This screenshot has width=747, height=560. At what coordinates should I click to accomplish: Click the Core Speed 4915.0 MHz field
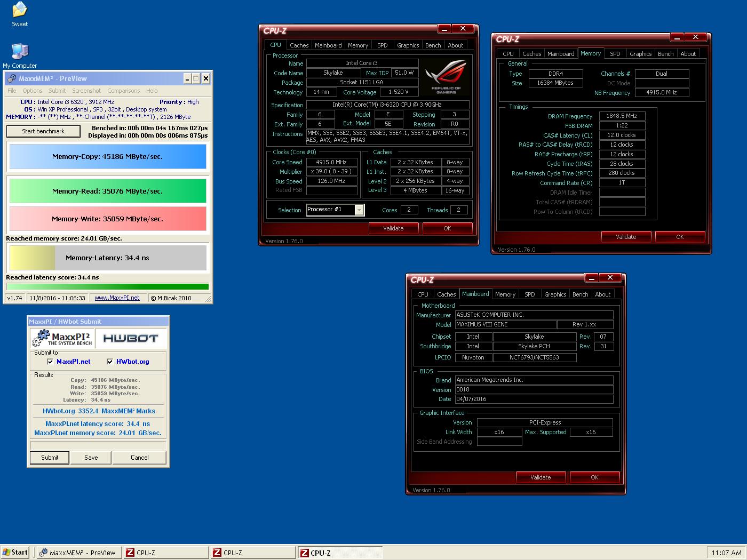click(331, 162)
